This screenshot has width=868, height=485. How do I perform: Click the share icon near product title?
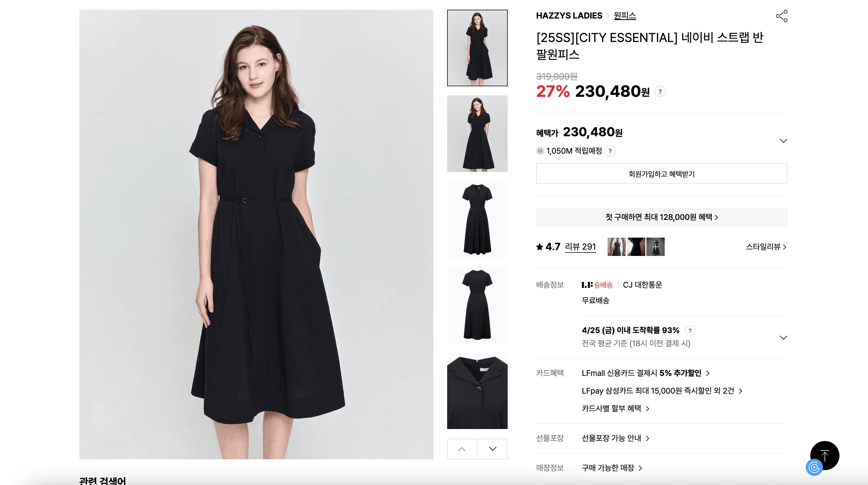pos(782,16)
